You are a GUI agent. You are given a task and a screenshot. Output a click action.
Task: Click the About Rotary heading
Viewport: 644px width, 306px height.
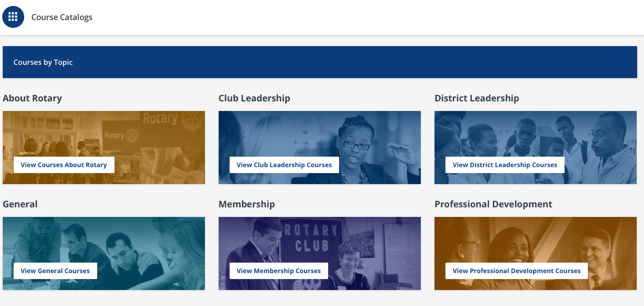pyautogui.click(x=32, y=98)
